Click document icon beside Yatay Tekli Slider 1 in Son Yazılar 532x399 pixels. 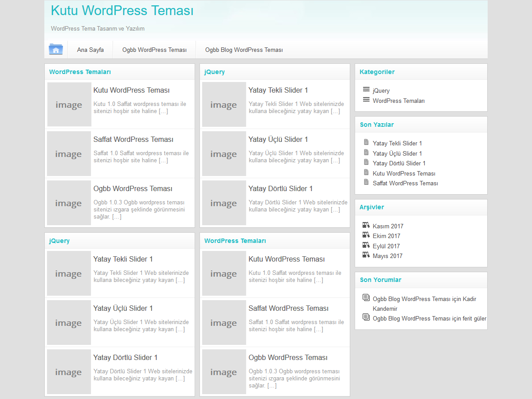[x=366, y=142]
